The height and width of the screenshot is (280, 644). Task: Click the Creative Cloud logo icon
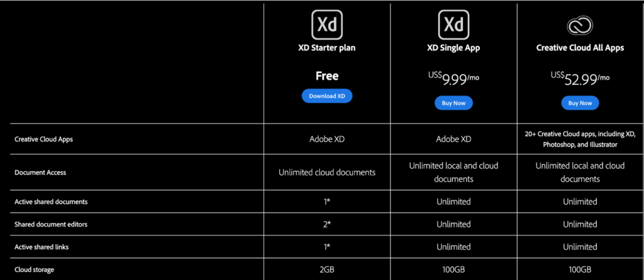coord(580,25)
